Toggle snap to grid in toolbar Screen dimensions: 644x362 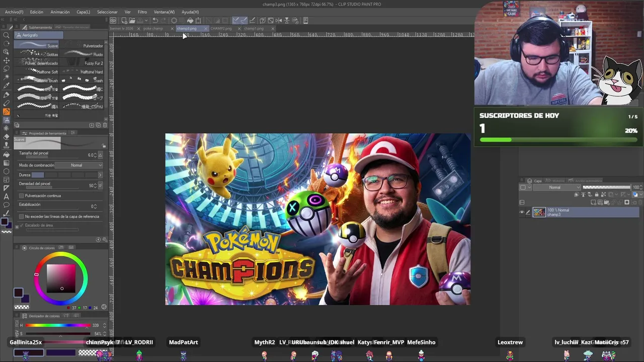pyautogui.click(x=253, y=21)
